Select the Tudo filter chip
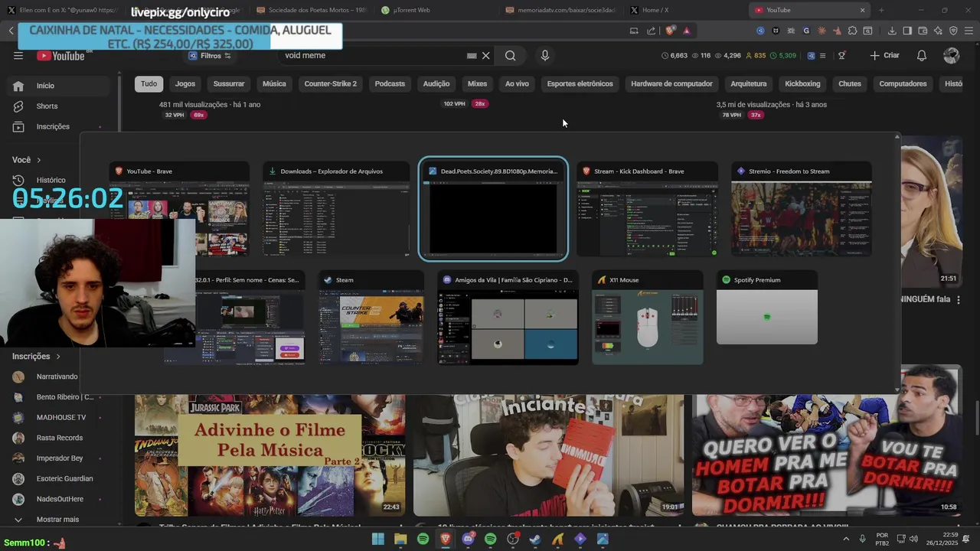Screen dimensions: 980x551 click(x=149, y=83)
